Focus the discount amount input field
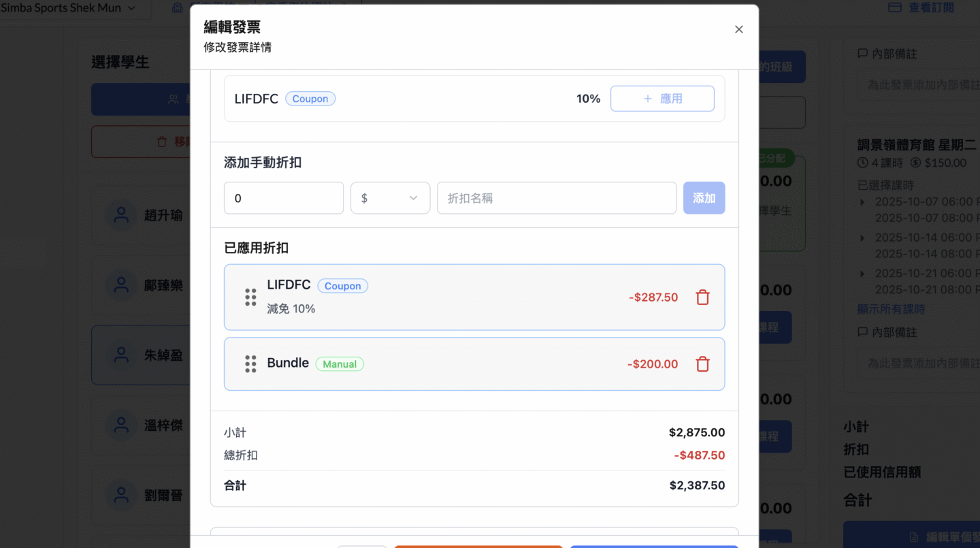This screenshot has height=548, width=980. (283, 198)
